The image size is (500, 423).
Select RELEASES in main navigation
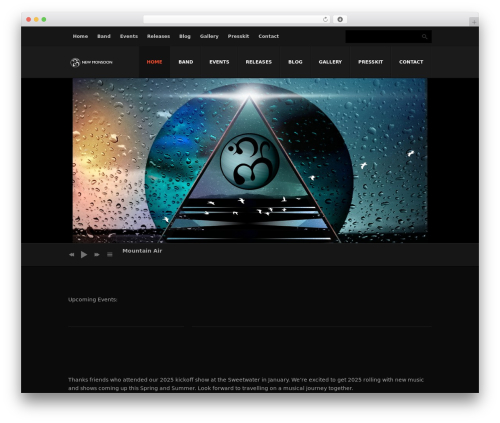point(259,62)
